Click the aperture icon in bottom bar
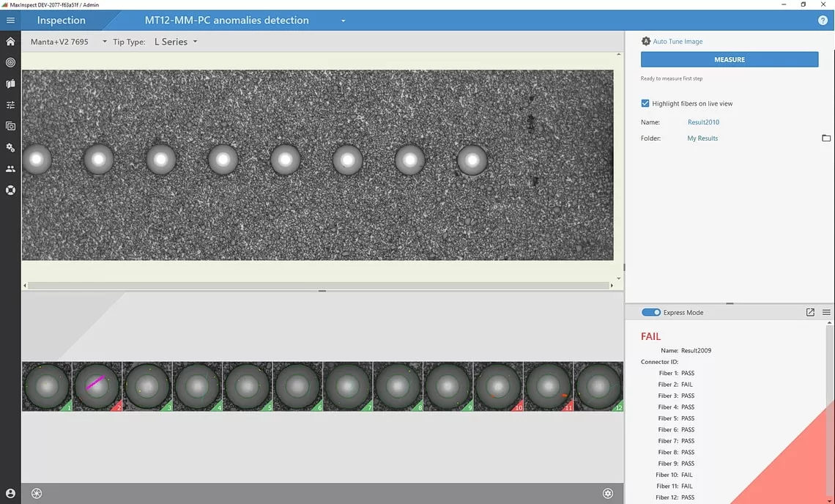The height and width of the screenshot is (504, 835). pyautogui.click(x=36, y=493)
